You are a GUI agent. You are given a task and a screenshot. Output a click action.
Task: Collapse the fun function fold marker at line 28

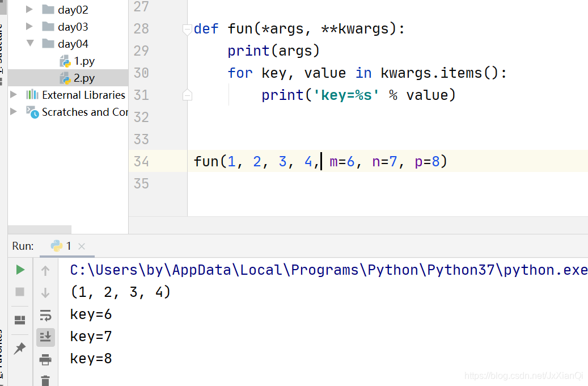(187, 29)
